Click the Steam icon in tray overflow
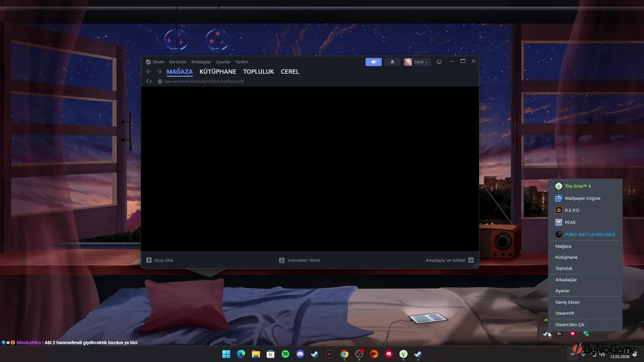Image resolution: width=644 pixels, height=362 pixels. pyautogui.click(x=545, y=333)
